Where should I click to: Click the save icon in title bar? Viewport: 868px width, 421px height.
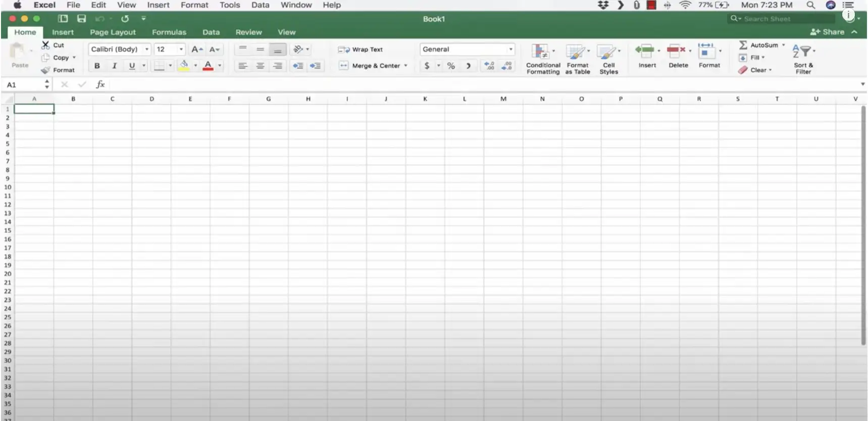[81, 19]
